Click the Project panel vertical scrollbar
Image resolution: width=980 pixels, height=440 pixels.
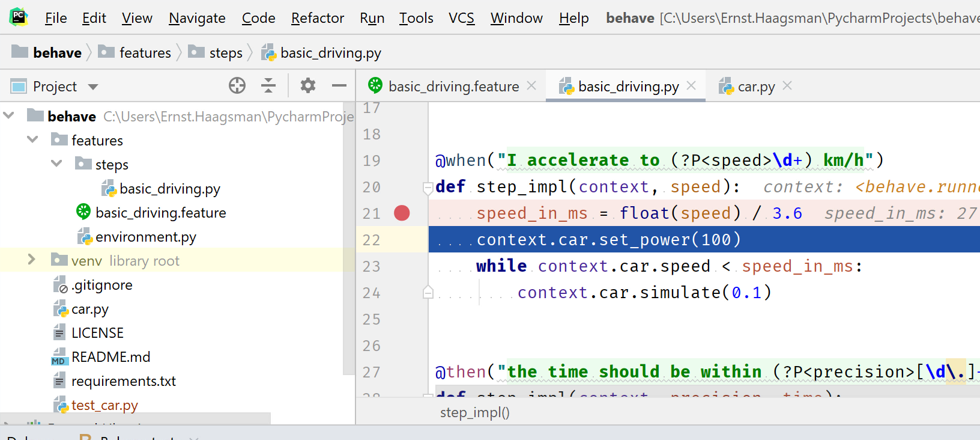(349, 240)
